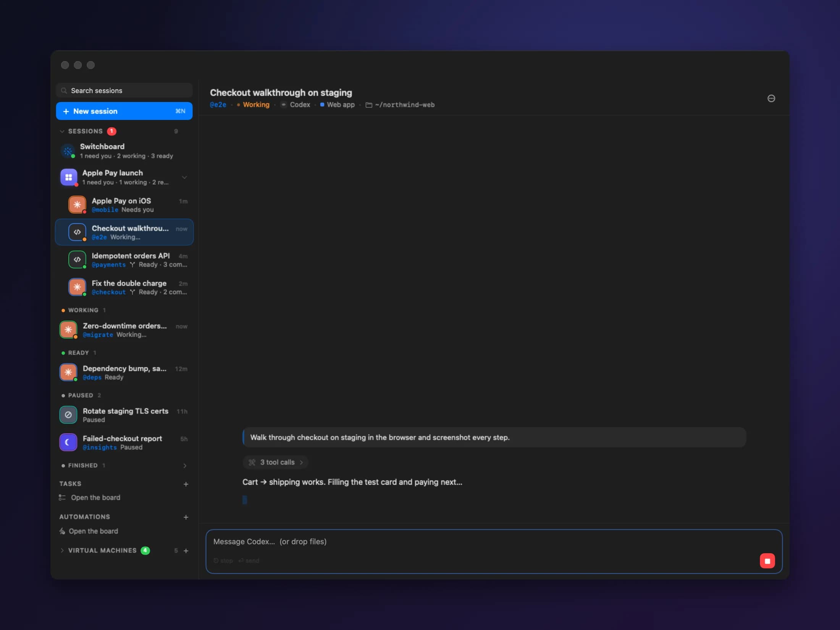Expand the 3 tool calls details
This screenshot has width=840, height=630.
(276, 462)
